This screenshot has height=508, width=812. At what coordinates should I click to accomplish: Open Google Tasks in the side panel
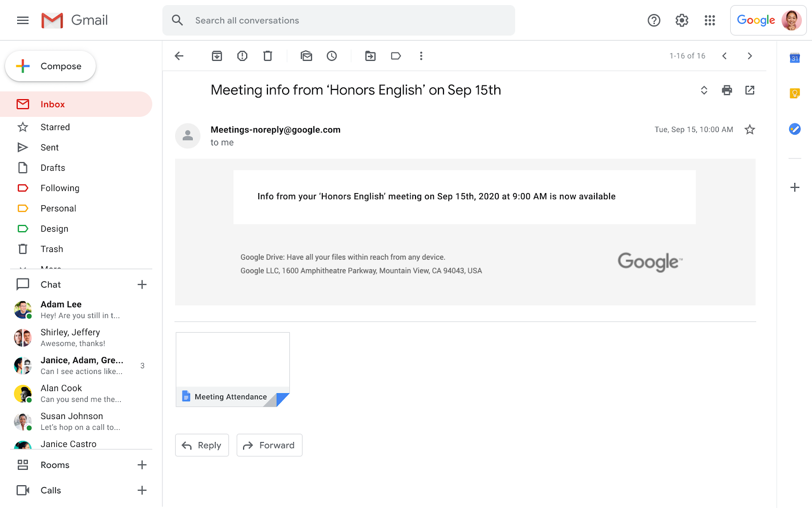click(794, 130)
